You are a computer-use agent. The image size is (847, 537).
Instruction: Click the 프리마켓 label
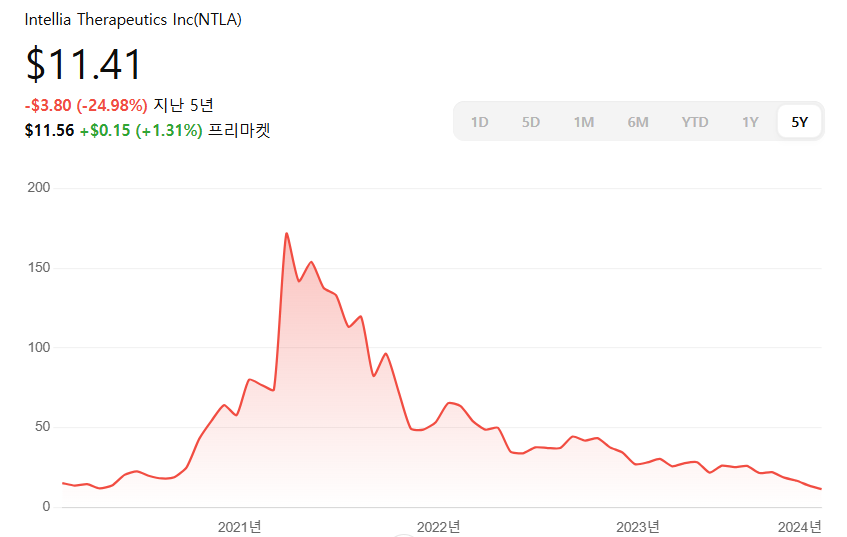[x=239, y=130]
